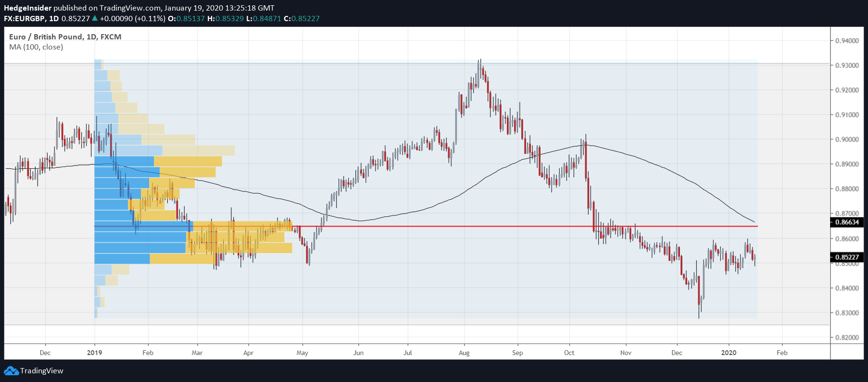Select the low value L:0.84871
Image resolution: width=868 pixels, height=382 pixels.
pos(264,19)
